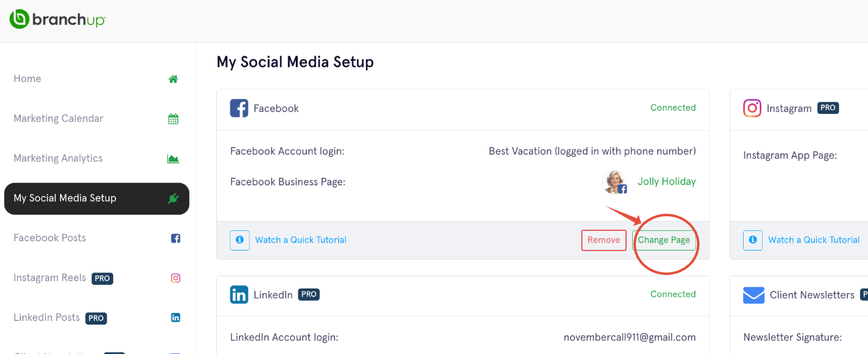Click the Client Newsletters envelope icon
The height and width of the screenshot is (354, 868).
coord(753,295)
